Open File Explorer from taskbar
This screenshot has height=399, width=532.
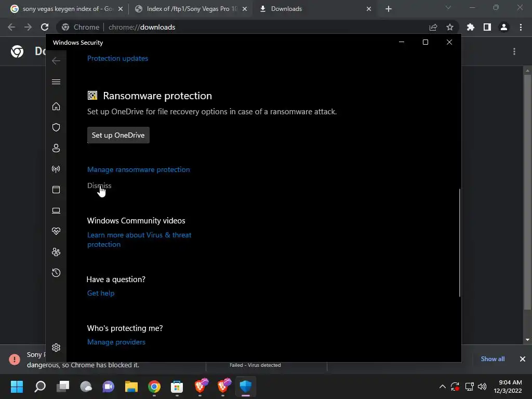point(131,387)
